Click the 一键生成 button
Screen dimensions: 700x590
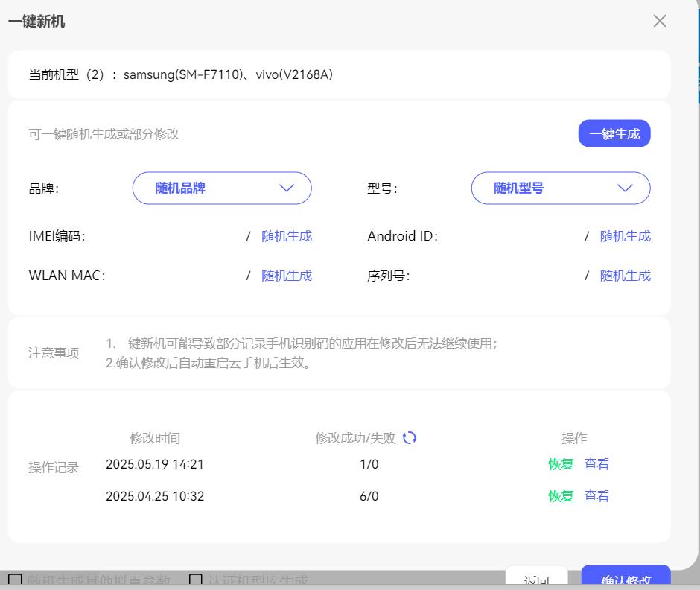click(x=614, y=134)
